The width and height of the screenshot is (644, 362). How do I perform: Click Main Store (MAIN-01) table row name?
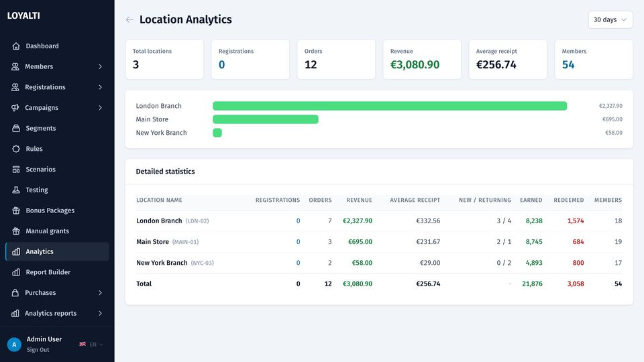tap(168, 242)
